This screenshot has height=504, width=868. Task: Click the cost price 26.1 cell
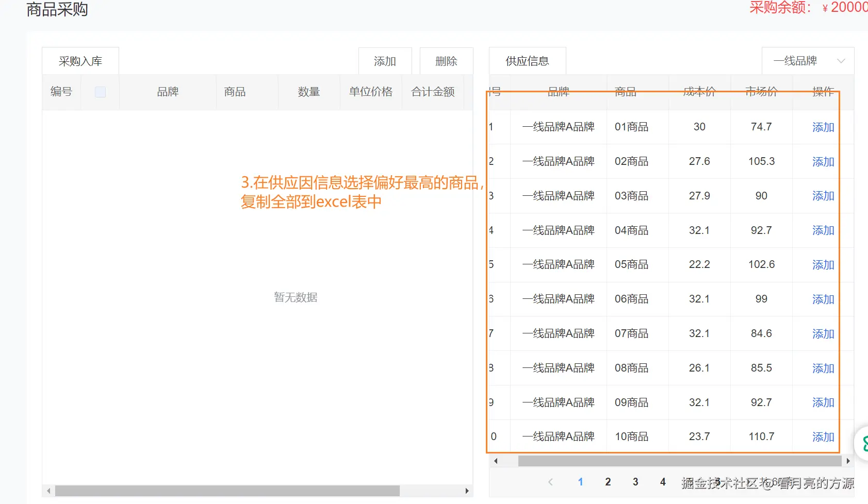pyautogui.click(x=699, y=368)
